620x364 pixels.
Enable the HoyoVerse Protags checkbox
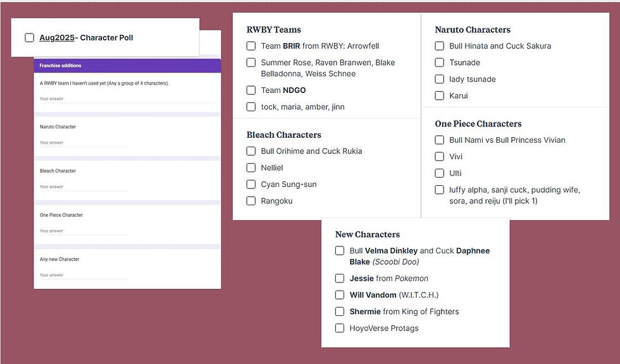click(x=340, y=328)
